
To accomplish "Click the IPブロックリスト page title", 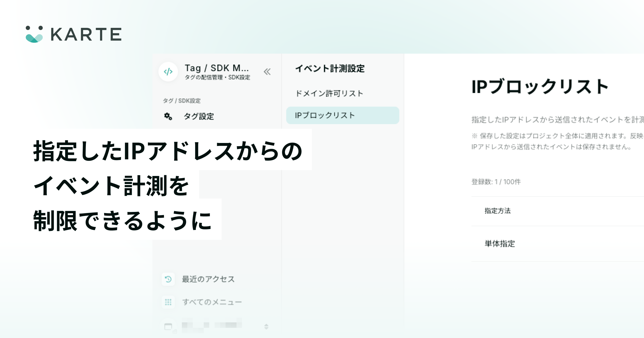I will [x=540, y=87].
